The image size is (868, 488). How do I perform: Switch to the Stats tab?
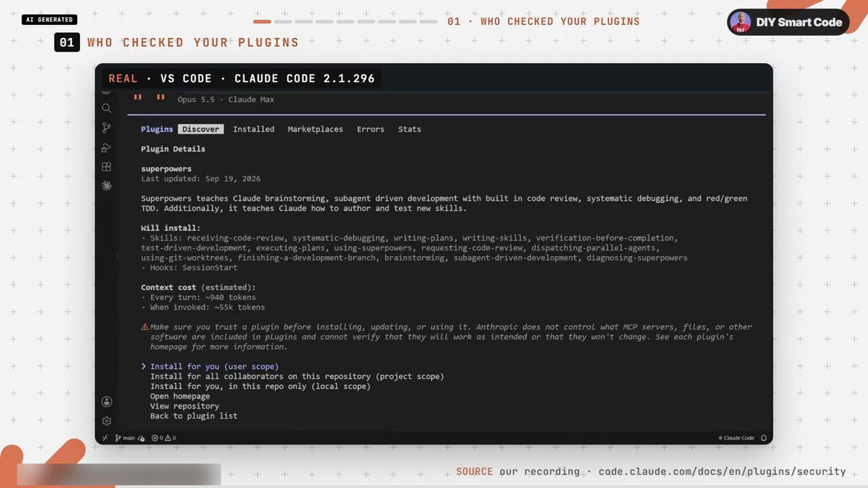pyautogui.click(x=410, y=129)
